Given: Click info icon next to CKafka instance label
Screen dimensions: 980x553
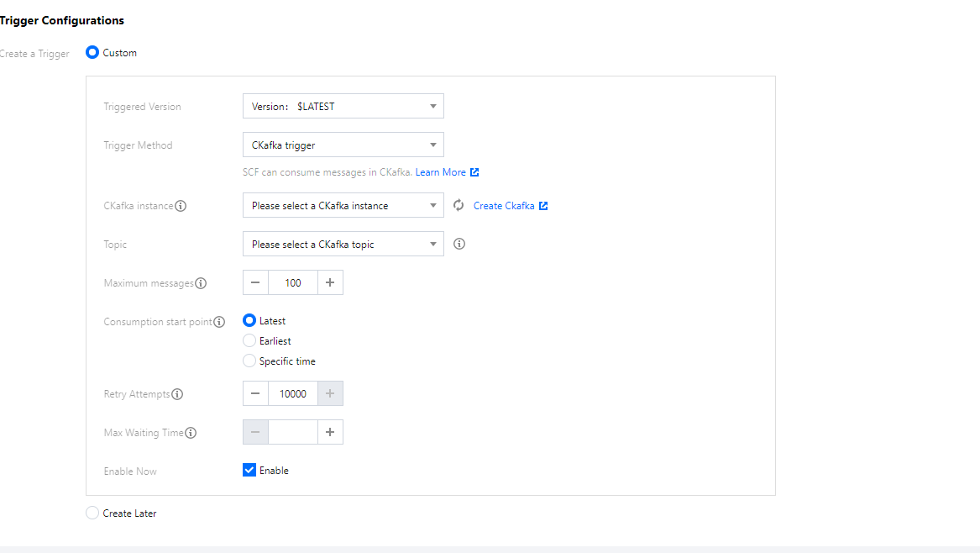Looking at the screenshot, I should click(181, 206).
